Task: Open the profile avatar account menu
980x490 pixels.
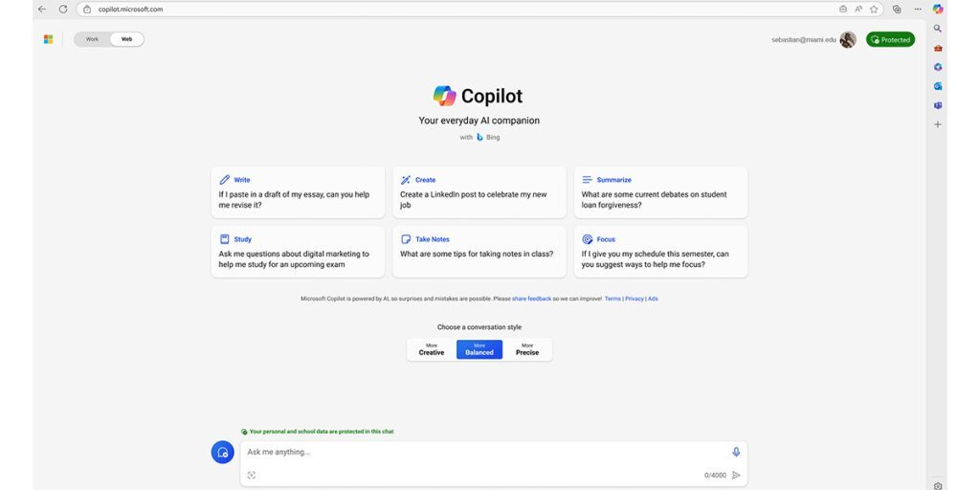Action: (x=848, y=39)
